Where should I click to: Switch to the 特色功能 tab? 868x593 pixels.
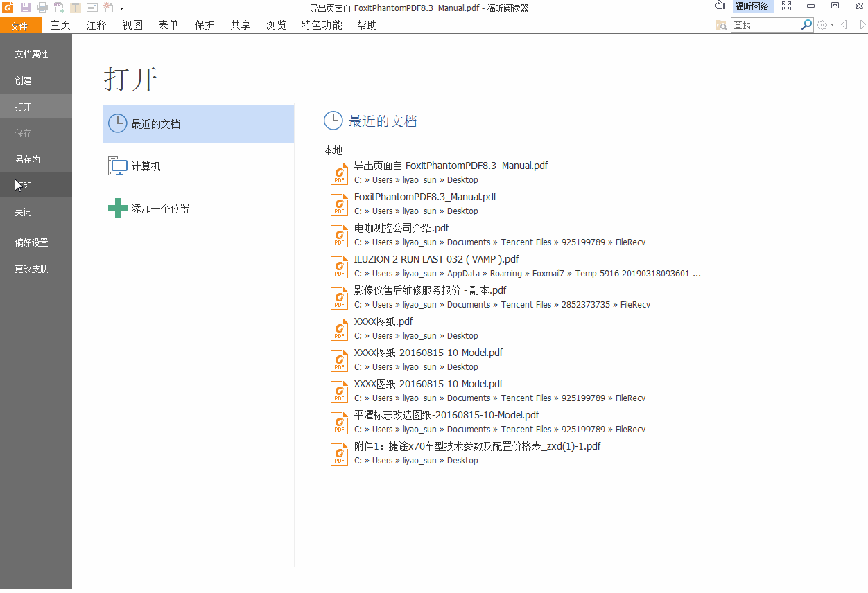(322, 26)
